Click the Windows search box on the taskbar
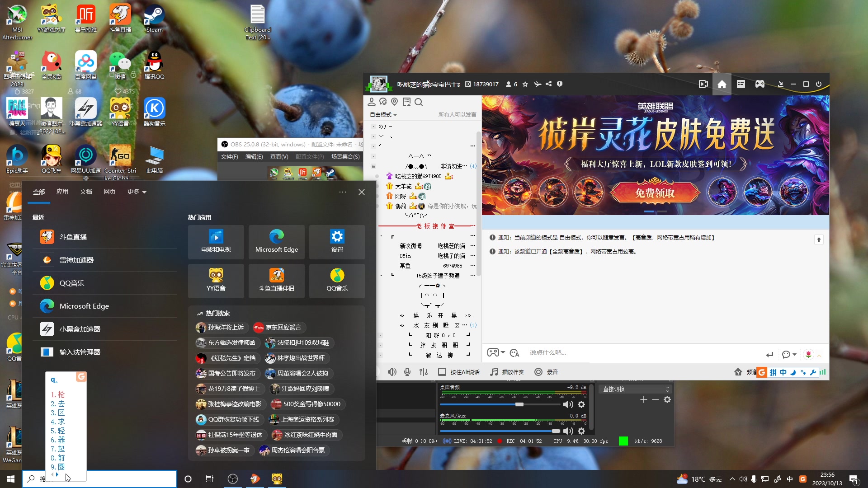 (99, 479)
